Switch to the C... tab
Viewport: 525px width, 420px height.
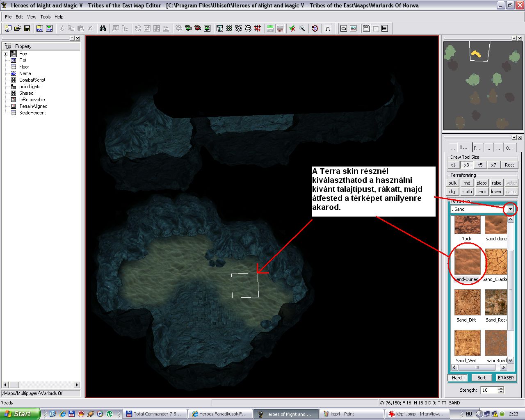[510, 148]
